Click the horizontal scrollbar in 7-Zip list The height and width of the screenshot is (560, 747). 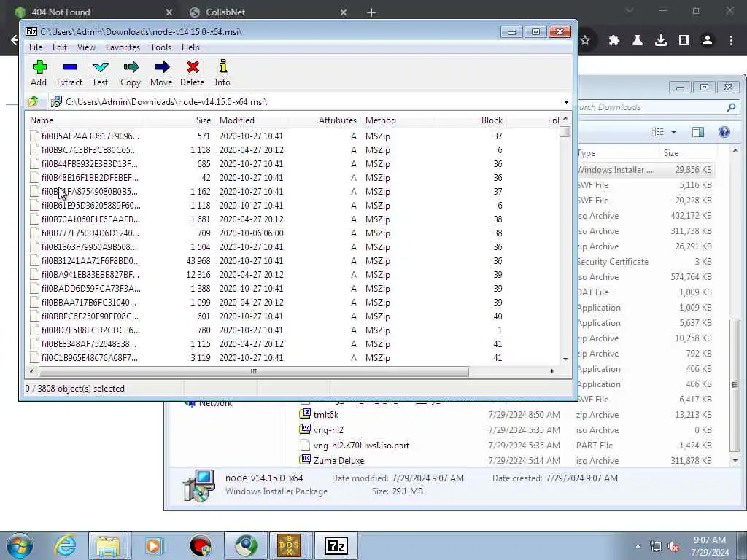tap(253, 371)
